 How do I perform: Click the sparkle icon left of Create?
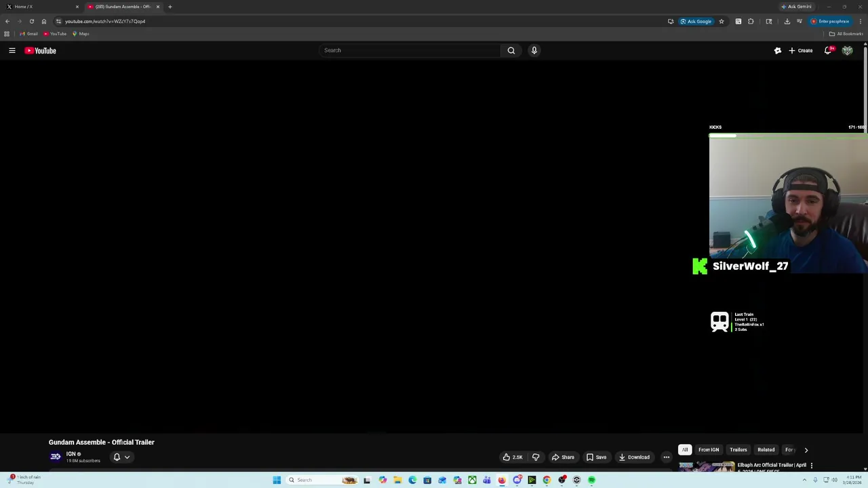[778, 50]
